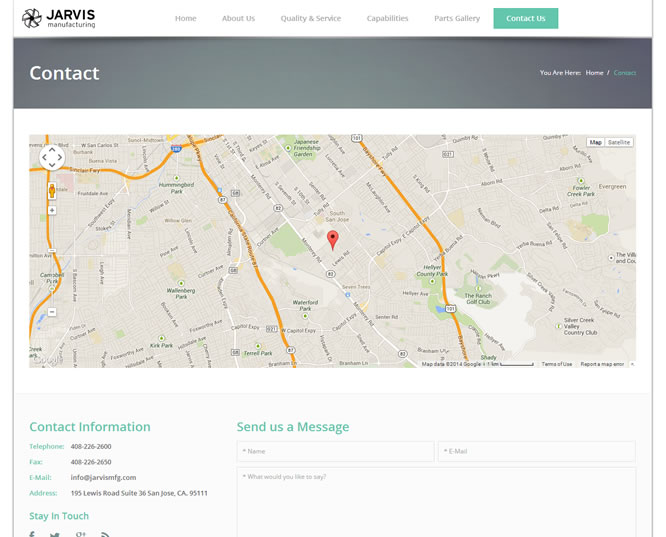Go to Quality & Service page
This screenshot has height=537, width=666.
[x=310, y=18]
